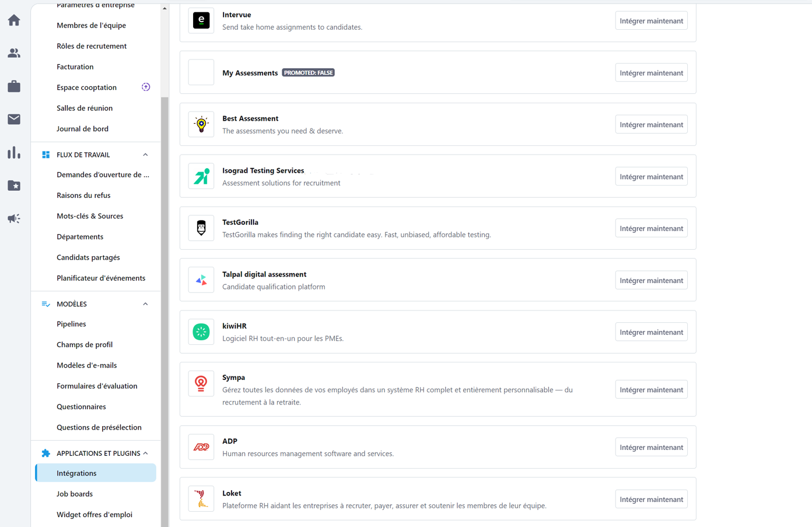The width and height of the screenshot is (812, 527).
Task: Click Intégrer maintenant for kiwiHR
Action: 651,333
